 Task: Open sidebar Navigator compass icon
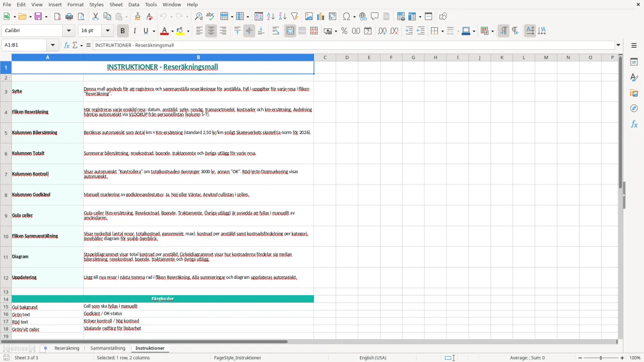point(634,108)
